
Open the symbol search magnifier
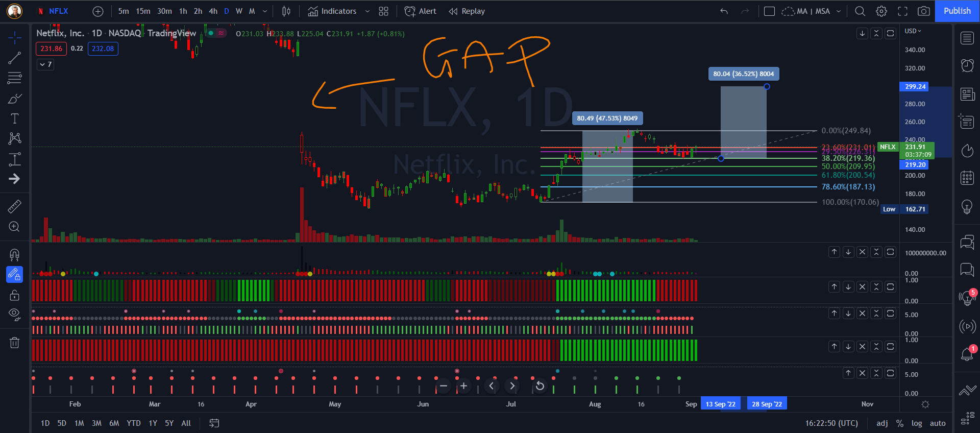860,11
